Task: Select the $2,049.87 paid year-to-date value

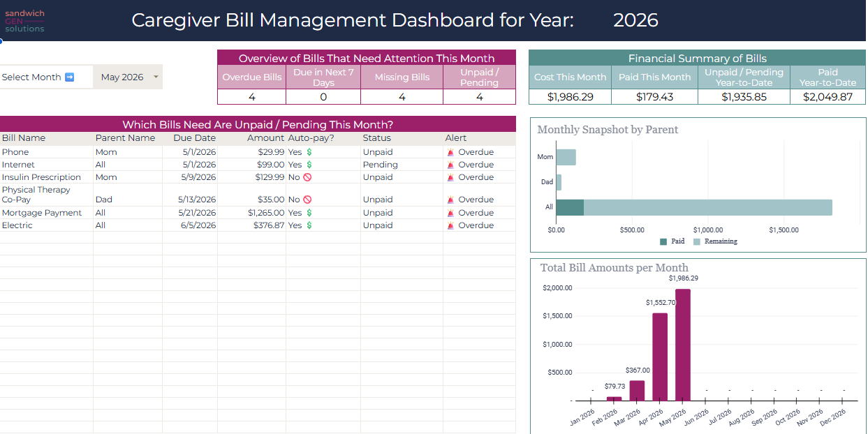Action: pyautogui.click(x=827, y=97)
